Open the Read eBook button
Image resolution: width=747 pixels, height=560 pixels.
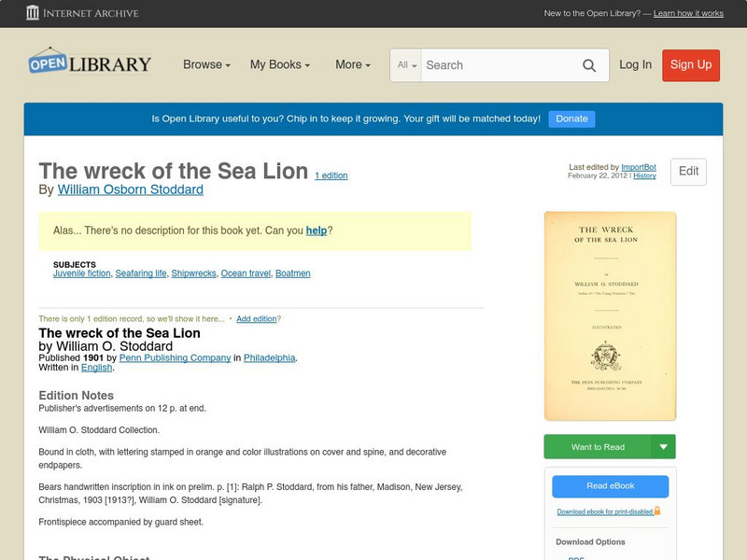point(610,485)
